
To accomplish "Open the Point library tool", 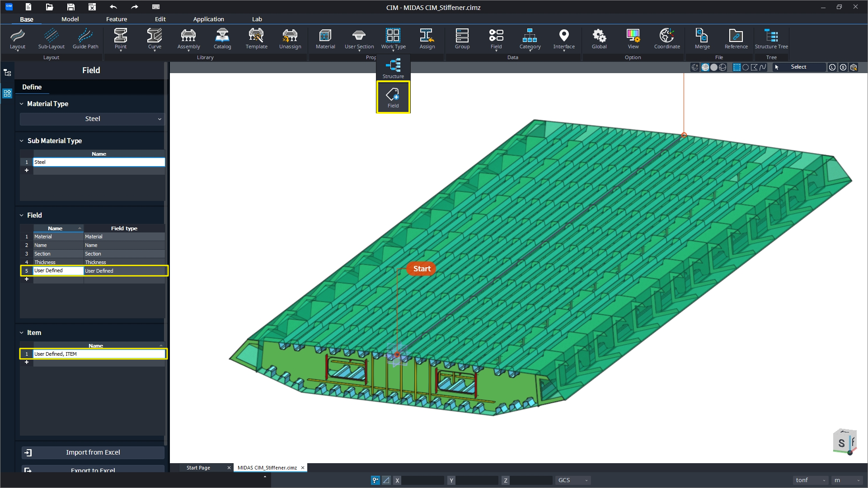I will (x=121, y=39).
